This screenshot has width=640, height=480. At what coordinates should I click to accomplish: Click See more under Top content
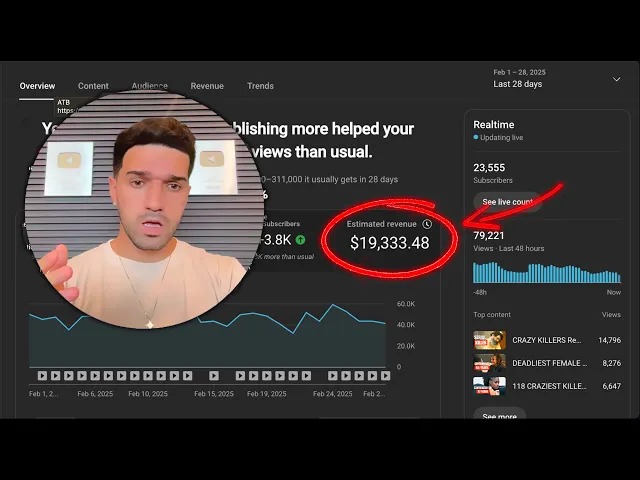tap(500, 414)
